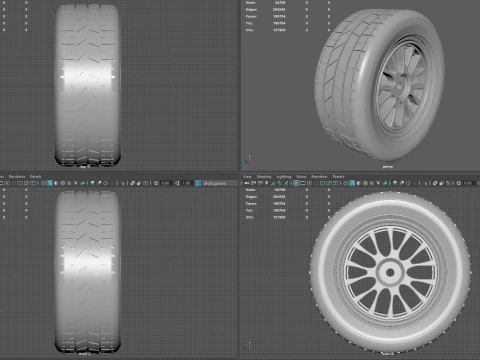Toggle Use Default Material in bottom-left panel
Screen dimensions: 480x360
56,183
